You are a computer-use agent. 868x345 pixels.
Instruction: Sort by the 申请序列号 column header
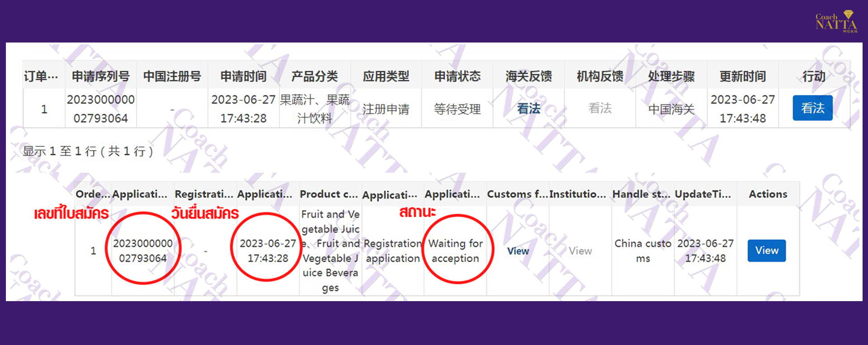[x=100, y=76]
